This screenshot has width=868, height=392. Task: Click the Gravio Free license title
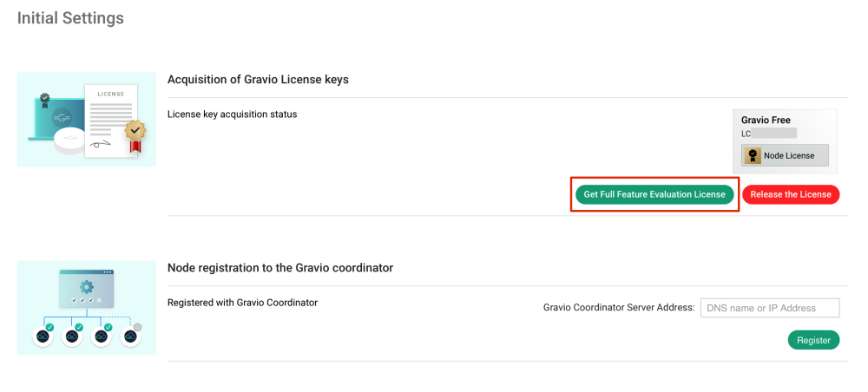(x=766, y=121)
